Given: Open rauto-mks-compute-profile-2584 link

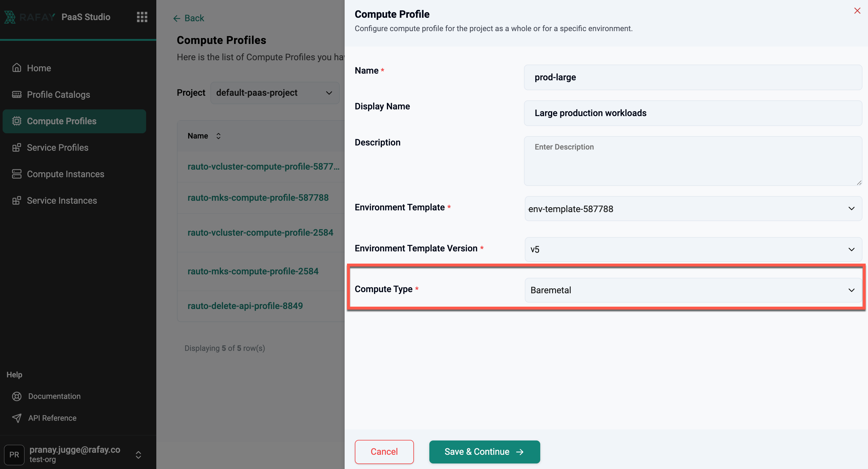Looking at the screenshot, I should pyautogui.click(x=253, y=271).
